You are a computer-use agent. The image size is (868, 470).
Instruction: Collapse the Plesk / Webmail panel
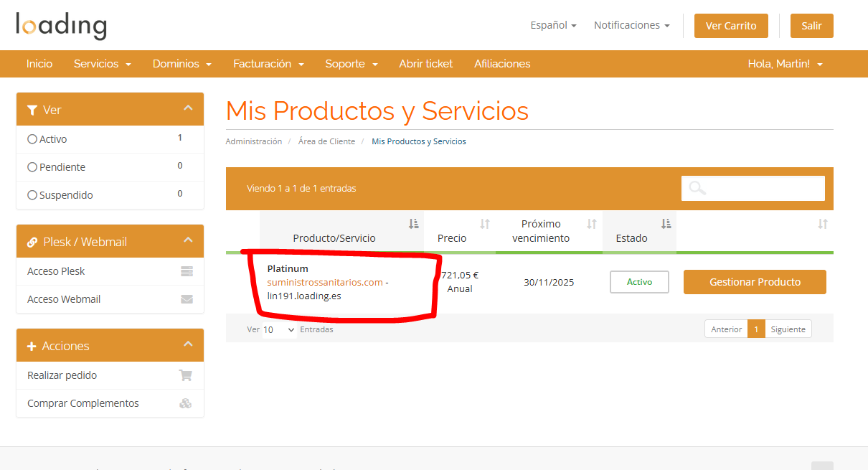point(188,240)
